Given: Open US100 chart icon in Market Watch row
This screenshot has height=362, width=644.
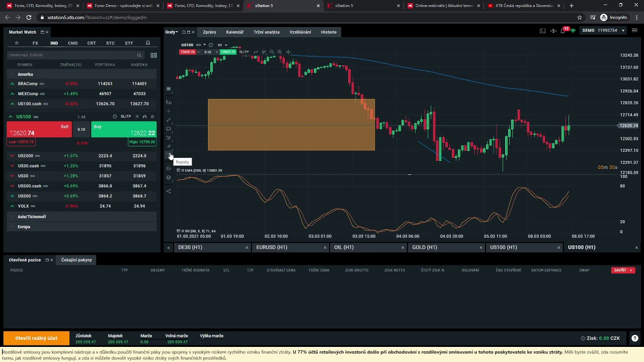Looking at the screenshot, I should pyautogui.click(x=144, y=117).
